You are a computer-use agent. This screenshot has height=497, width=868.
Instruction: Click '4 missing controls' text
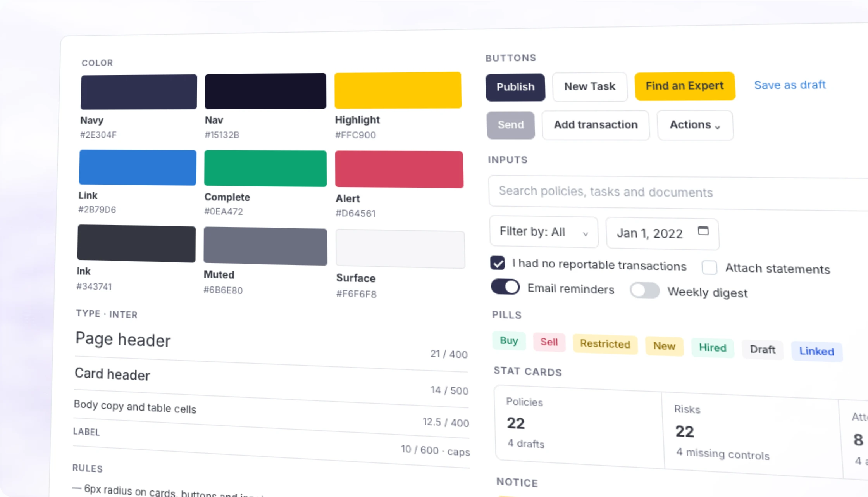point(723,454)
